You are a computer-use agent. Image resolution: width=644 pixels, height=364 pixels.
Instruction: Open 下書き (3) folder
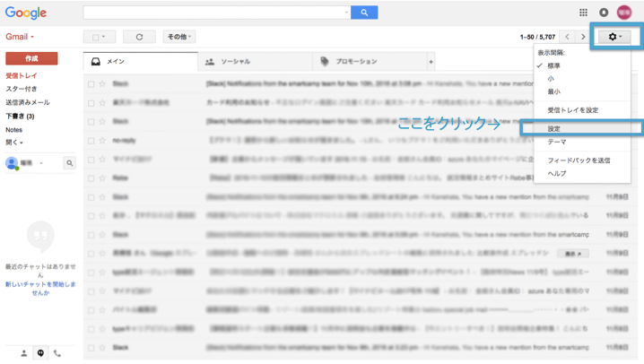(20, 117)
